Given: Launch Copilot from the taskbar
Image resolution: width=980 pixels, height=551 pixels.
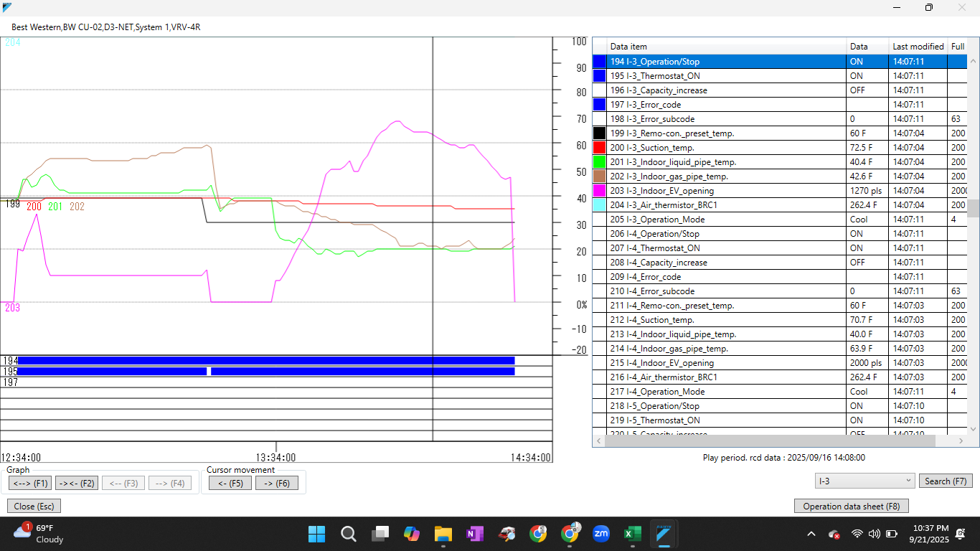Looking at the screenshot, I should [x=411, y=534].
